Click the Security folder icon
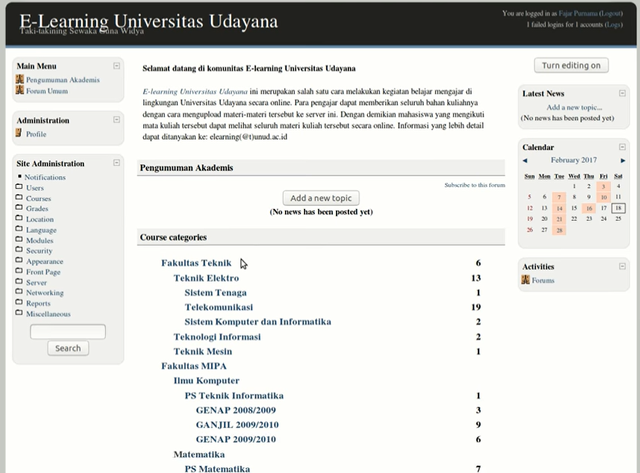The height and width of the screenshot is (473, 640). 19,250
